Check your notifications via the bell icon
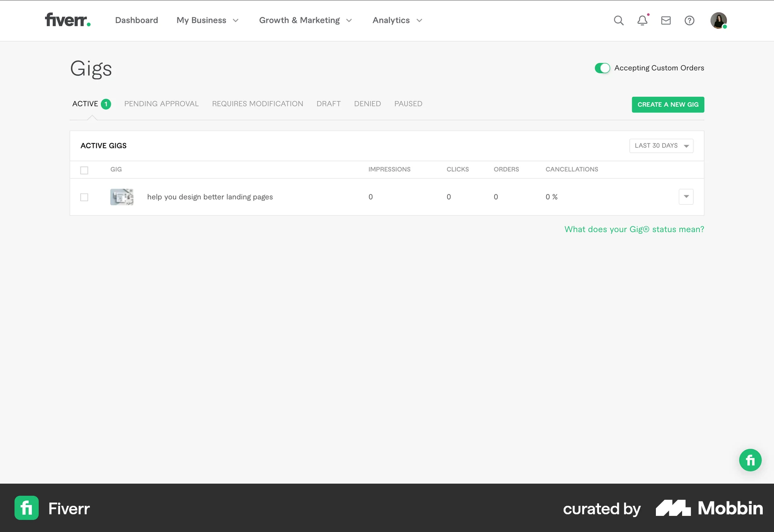Screen dimensions: 774x532 (642, 20)
